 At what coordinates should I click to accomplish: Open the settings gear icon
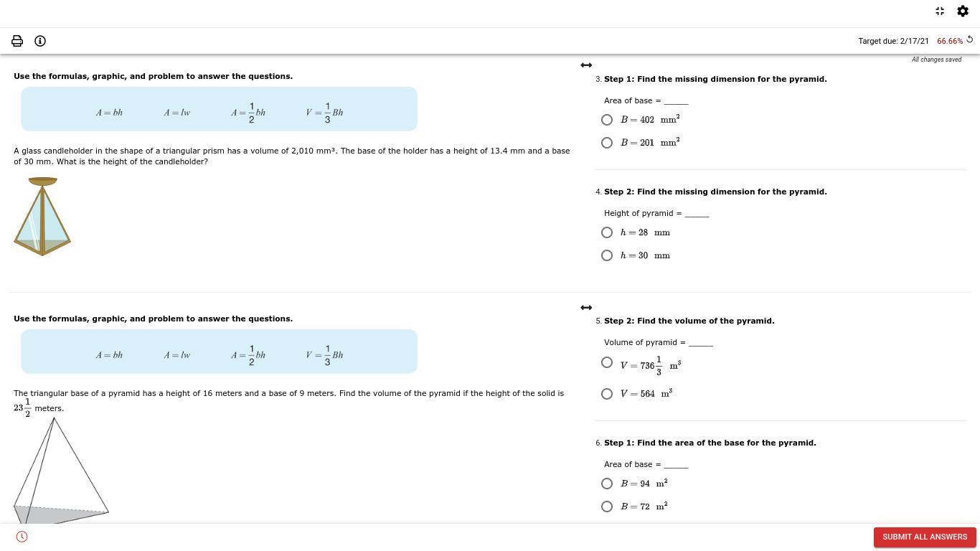point(963,11)
